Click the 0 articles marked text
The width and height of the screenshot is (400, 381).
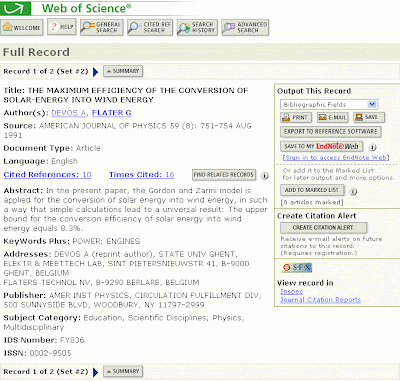click(312, 202)
